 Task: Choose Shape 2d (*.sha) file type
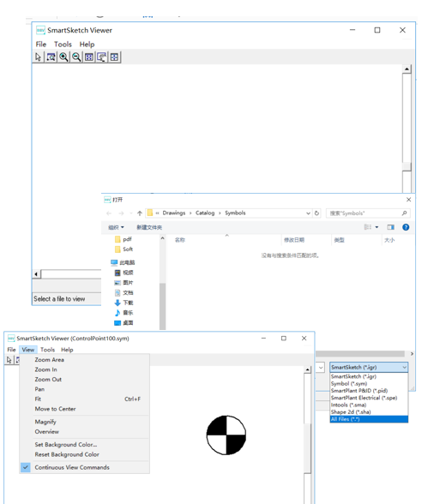369,411
